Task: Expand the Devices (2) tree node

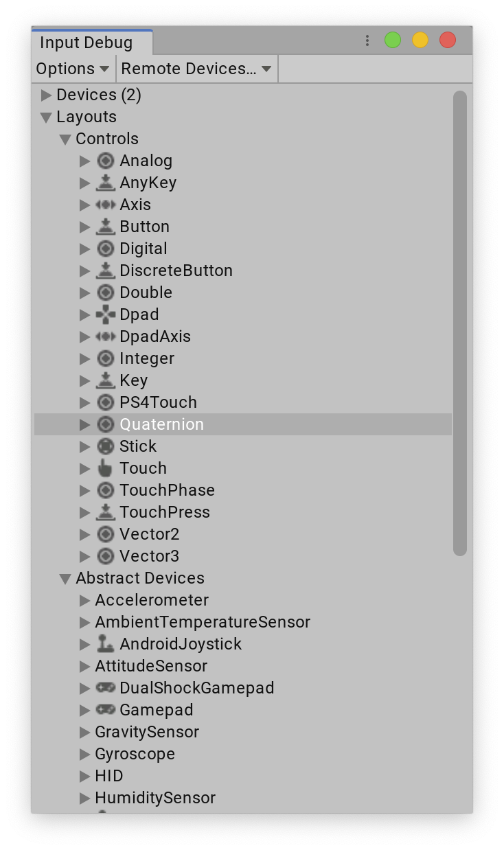Action: tap(45, 95)
